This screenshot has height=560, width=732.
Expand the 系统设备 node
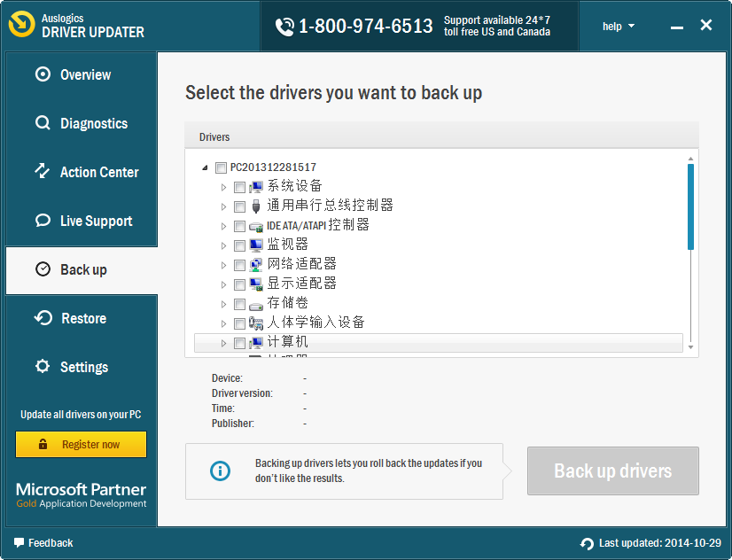click(223, 187)
